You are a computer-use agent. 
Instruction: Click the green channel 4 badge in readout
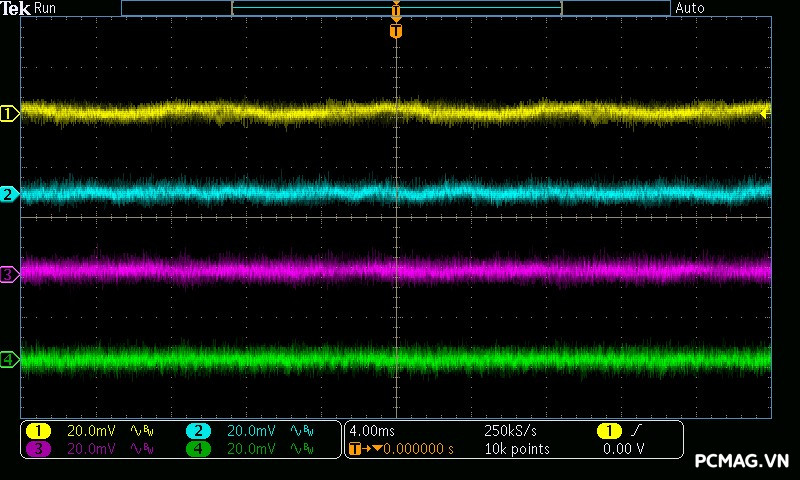click(198, 449)
